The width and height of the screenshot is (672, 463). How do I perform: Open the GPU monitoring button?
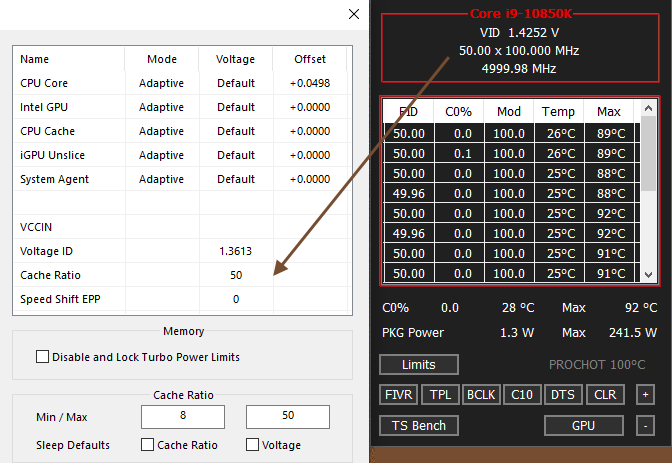coord(584,425)
